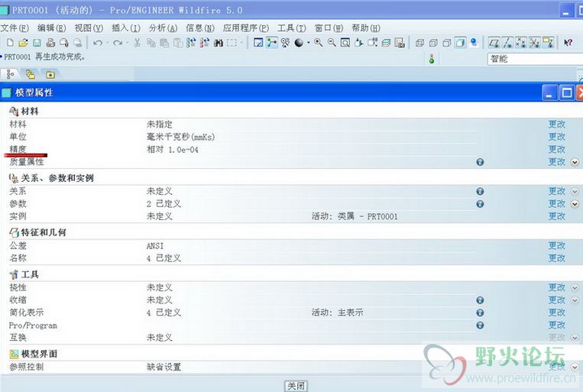Click the scissors Cut icon
The image size is (583, 392).
pyautogui.click(x=138, y=43)
